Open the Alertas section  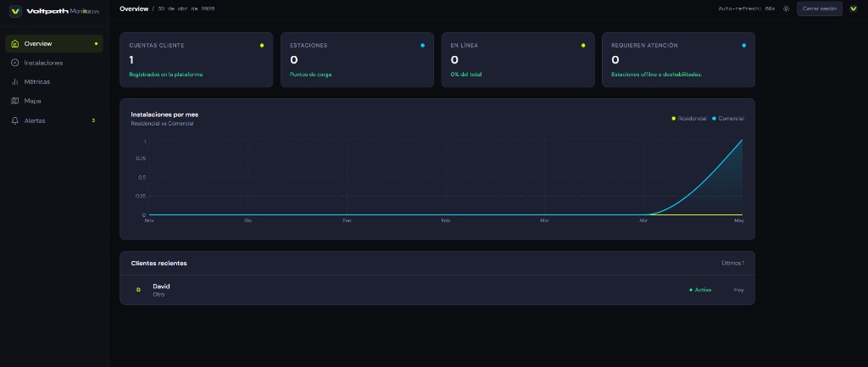coord(54,120)
